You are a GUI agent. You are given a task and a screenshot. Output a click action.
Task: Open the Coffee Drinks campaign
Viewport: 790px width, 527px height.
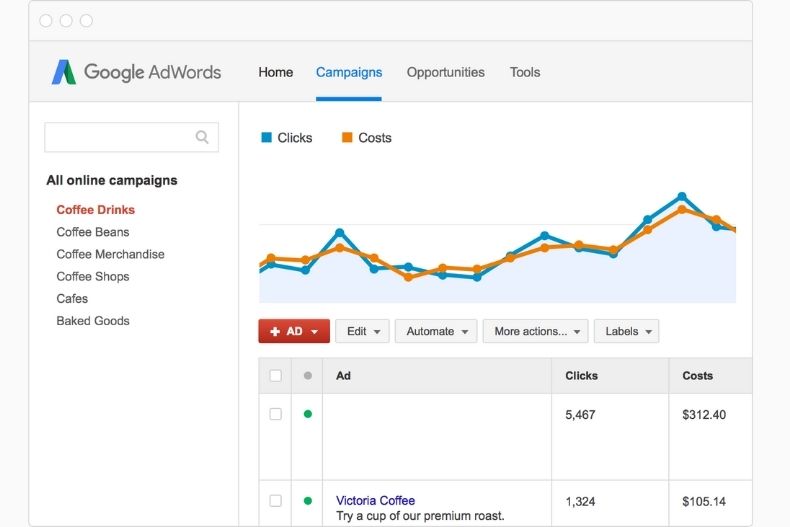tap(96, 210)
